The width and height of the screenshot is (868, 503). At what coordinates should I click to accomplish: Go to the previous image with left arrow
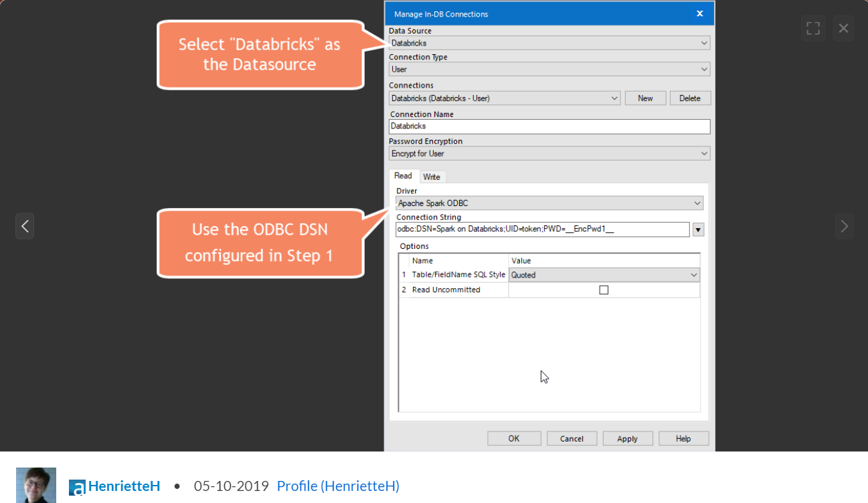25,226
